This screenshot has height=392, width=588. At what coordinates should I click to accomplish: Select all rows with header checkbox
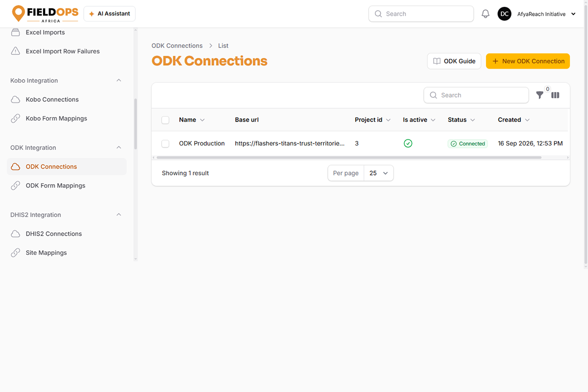coord(165,120)
